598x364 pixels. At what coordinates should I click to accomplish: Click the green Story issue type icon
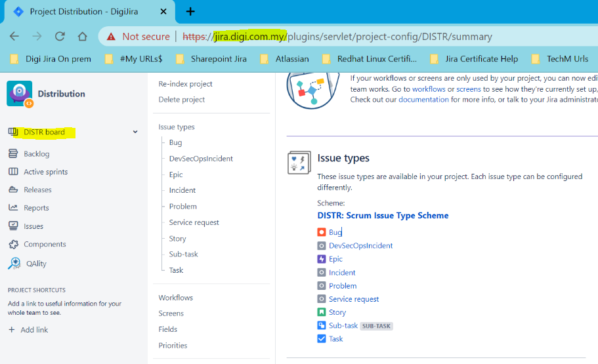(322, 312)
